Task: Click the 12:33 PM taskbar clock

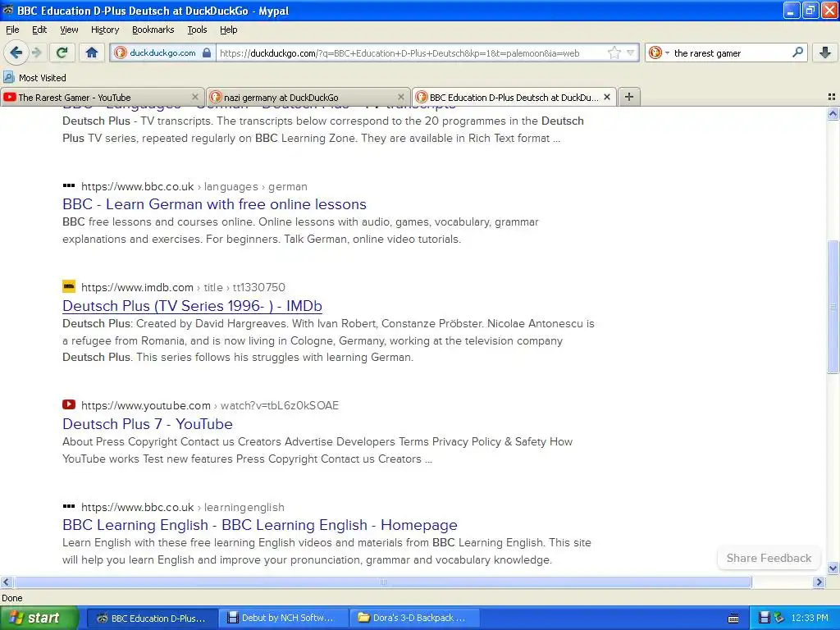Action: (x=810, y=618)
